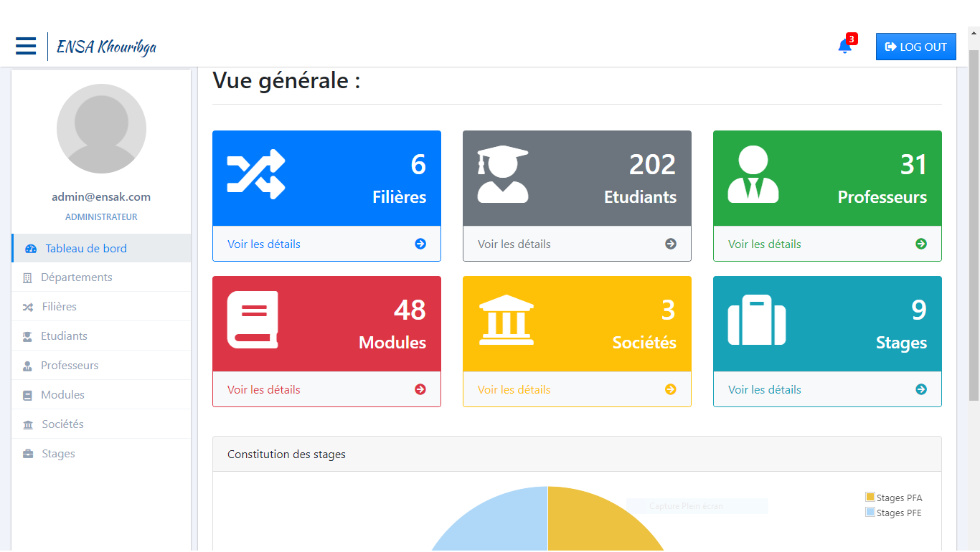This screenshot has width=980, height=552.
Task: Click the Vue générale heading
Action: tap(286, 80)
